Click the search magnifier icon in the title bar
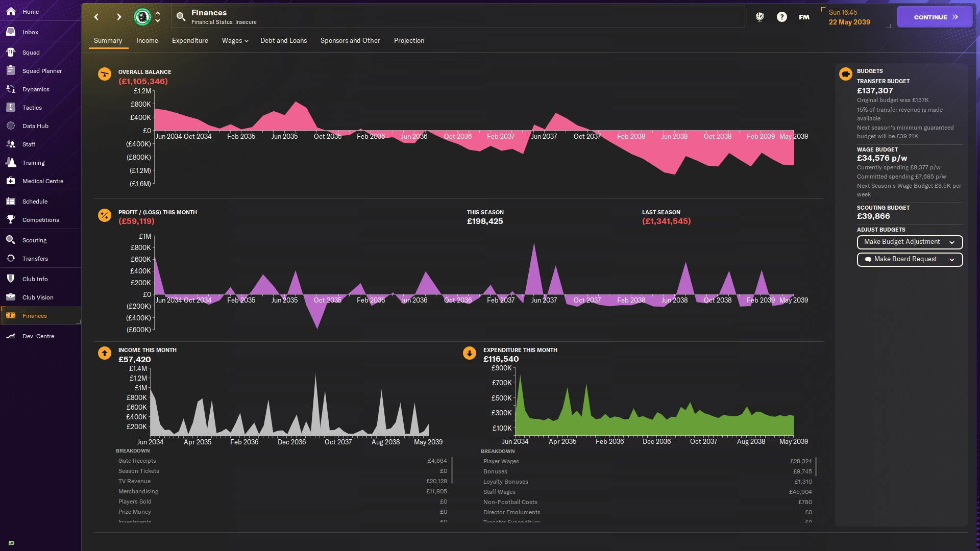 click(x=181, y=17)
